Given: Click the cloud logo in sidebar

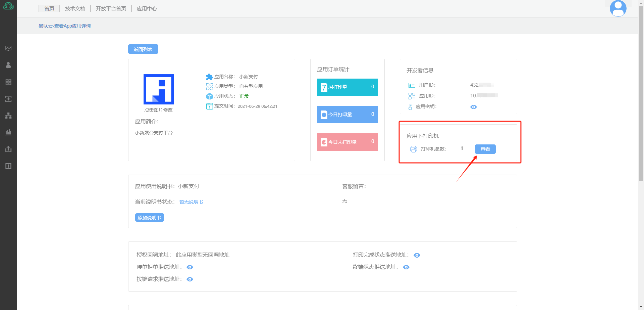Looking at the screenshot, I should click(8, 6).
